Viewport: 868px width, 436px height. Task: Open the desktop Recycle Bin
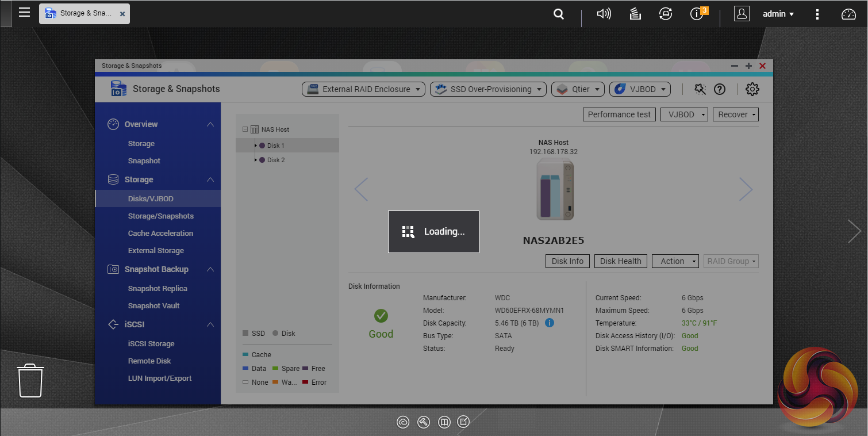[x=31, y=380]
